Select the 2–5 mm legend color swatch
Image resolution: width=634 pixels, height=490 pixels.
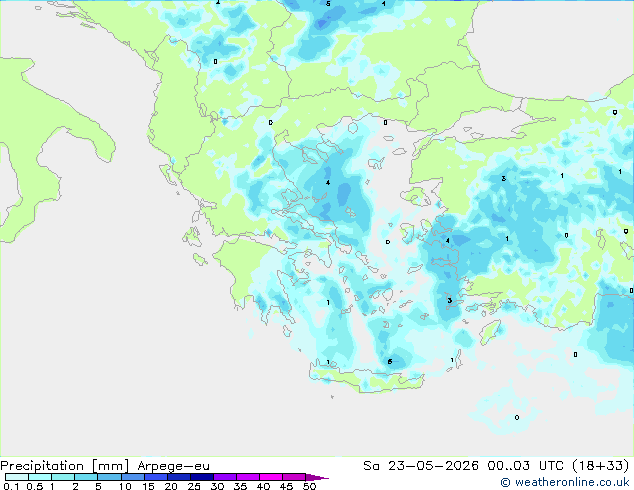point(86,477)
